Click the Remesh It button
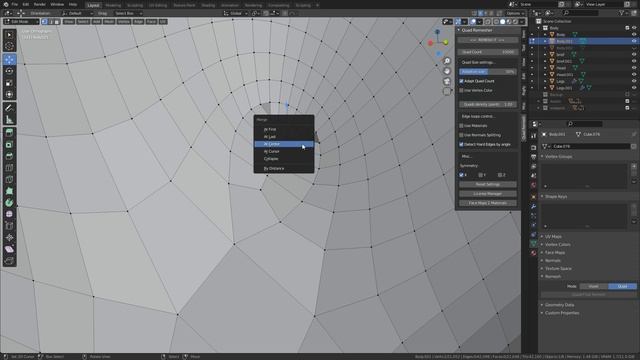The width and height of the screenshot is (640, 360). tap(488, 40)
